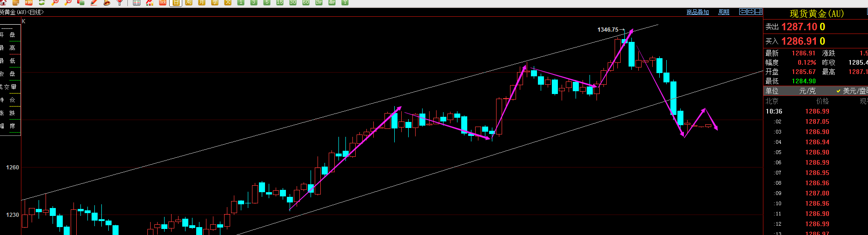Viewport: 868px width, 235px height.
Task: Open the 周期 period dropdown link
Action: pos(724,12)
